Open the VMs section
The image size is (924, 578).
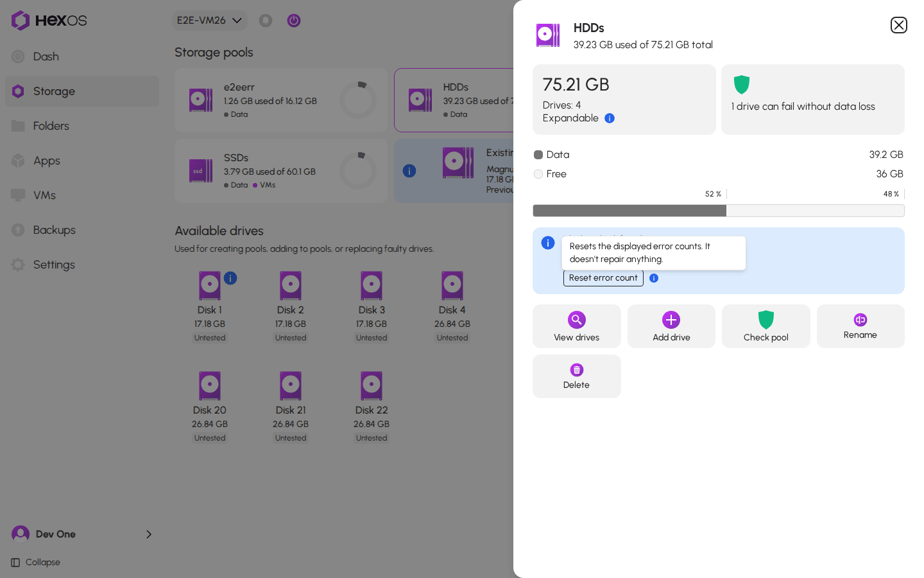coord(82,195)
